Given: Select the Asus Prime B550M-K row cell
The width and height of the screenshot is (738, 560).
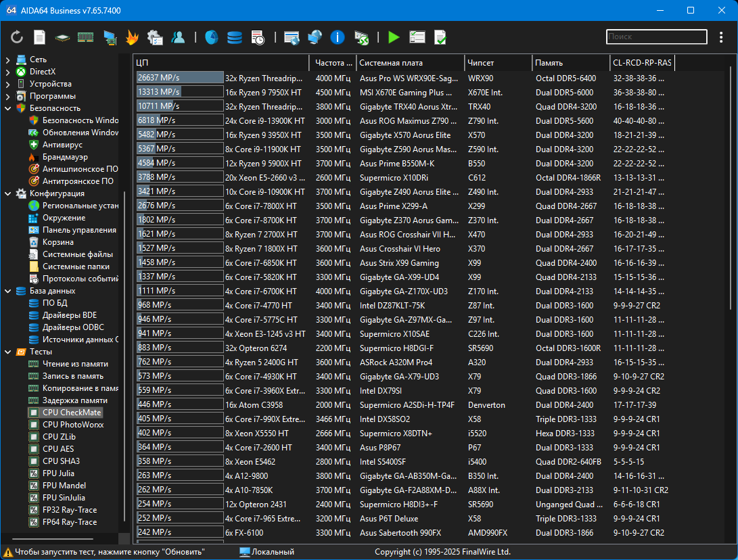Looking at the screenshot, I should pyautogui.click(x=397, y=164).
